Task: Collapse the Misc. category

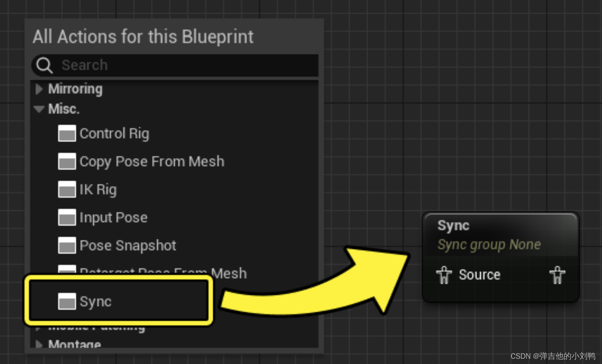Action: 39,109
